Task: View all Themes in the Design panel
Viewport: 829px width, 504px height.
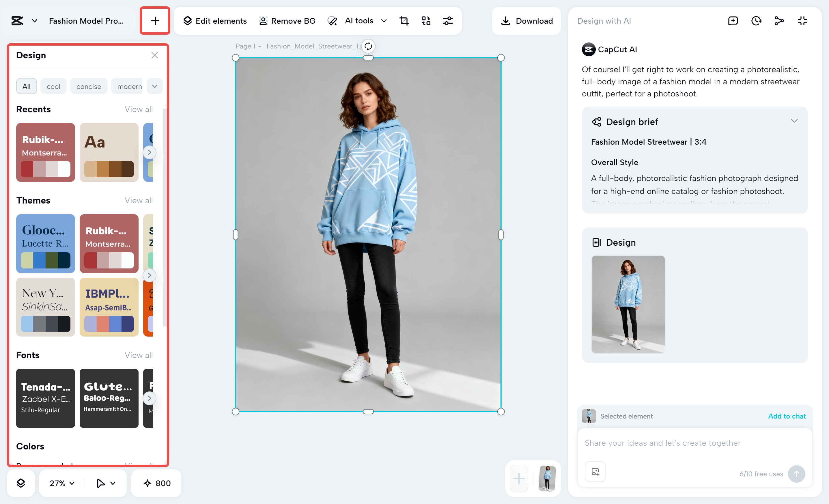Action: coord(138,200)
